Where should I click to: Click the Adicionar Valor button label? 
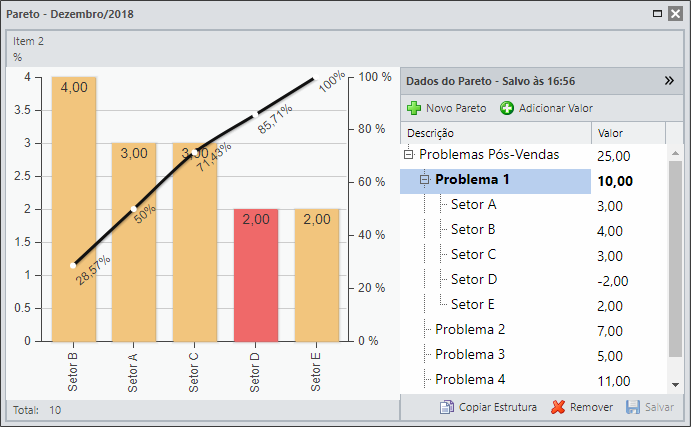pyautogui.click(x=556, y=108)
